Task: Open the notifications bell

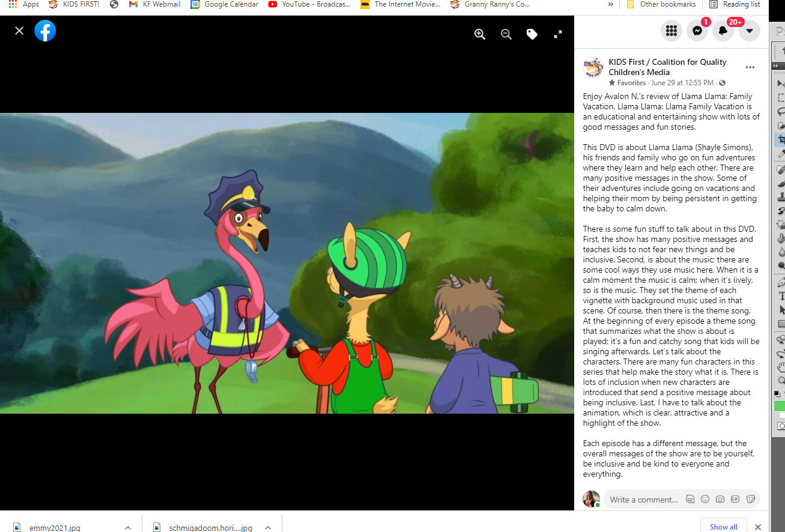Action: [723, 31]
